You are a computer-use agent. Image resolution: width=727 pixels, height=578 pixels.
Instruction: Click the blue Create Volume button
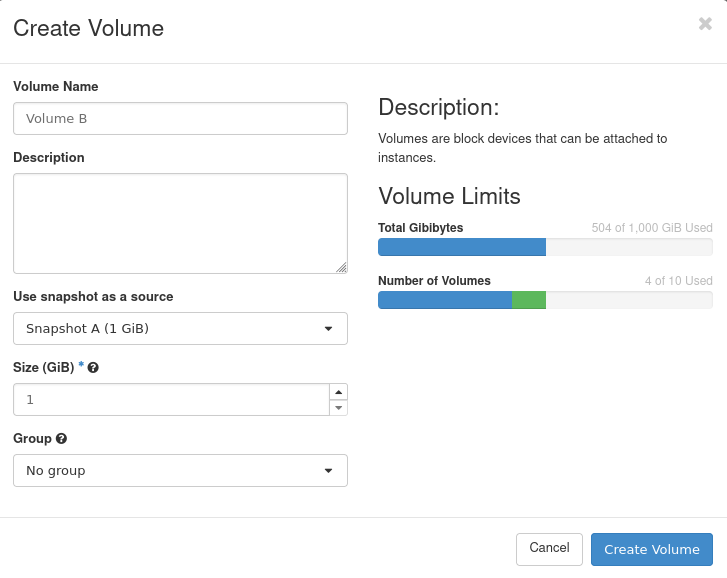[651, 549]
